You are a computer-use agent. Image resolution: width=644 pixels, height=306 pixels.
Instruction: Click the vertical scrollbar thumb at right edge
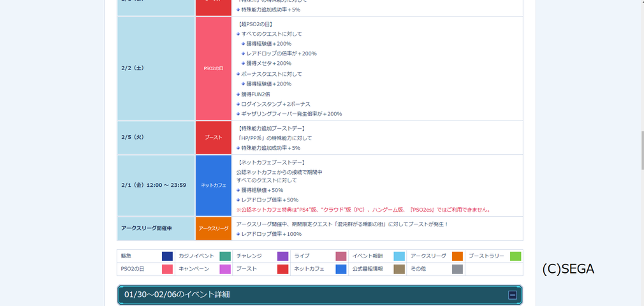pos(642,150)
